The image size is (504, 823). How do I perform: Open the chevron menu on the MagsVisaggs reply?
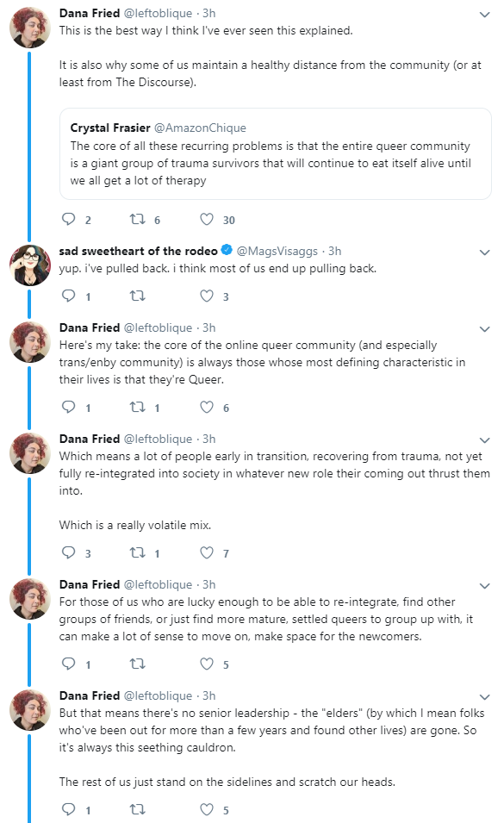point(484,253)
